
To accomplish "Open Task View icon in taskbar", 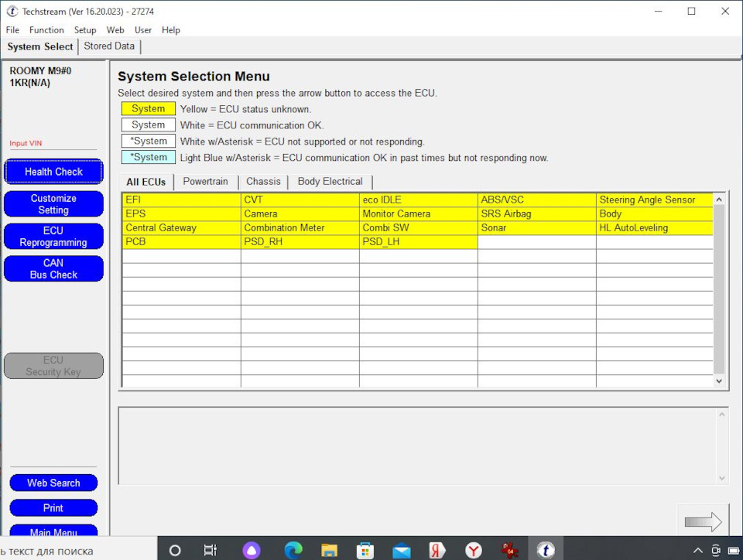I will tap(210, 550).
